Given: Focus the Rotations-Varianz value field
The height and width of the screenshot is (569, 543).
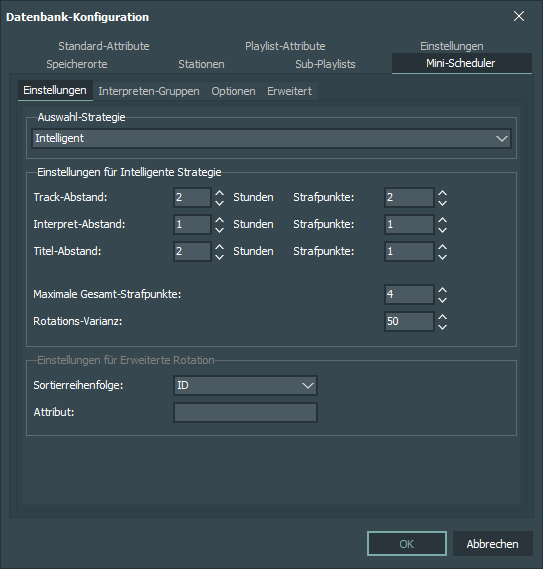Looking at the screenshot, I should click(409, 322).
